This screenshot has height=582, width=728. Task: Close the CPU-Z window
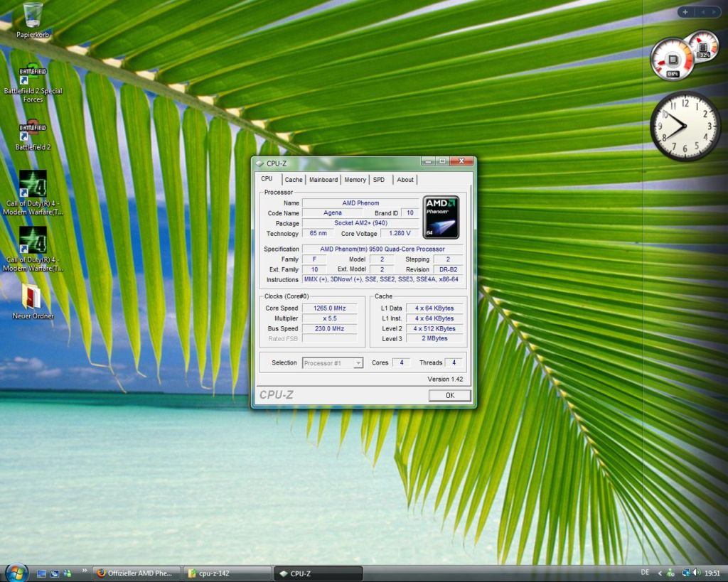point(461,161)
